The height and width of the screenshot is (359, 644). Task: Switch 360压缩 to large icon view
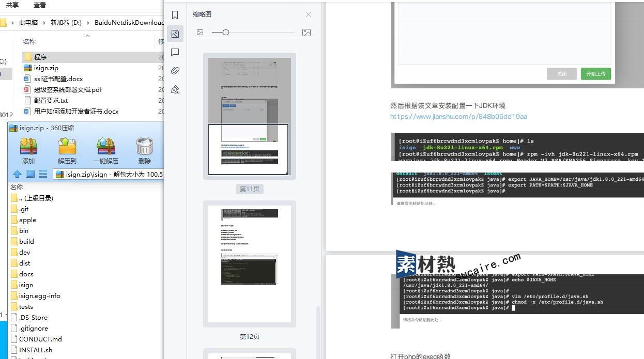(30, 174)
